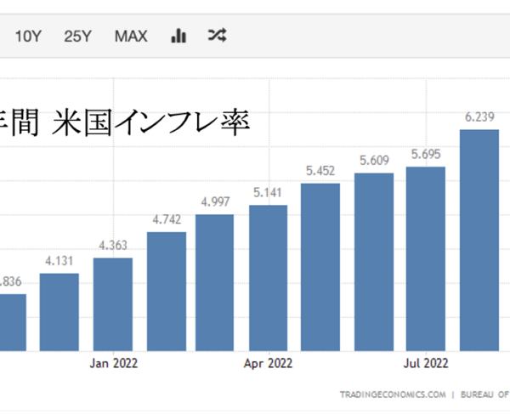Open the TRADINGECONOMICS.COM source link
This screenshot has width=510, height=420.
pos(393,394)
